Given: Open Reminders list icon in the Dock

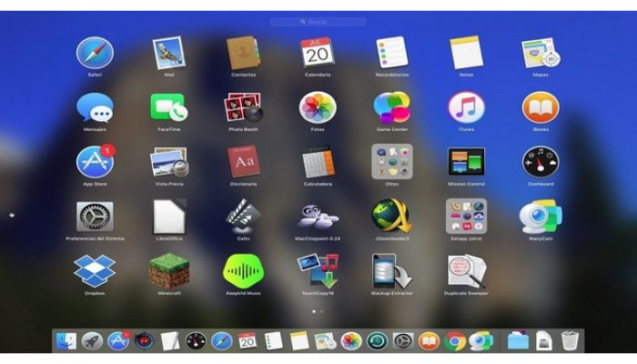Looking at the screenshot, I should tap(273, 341).
